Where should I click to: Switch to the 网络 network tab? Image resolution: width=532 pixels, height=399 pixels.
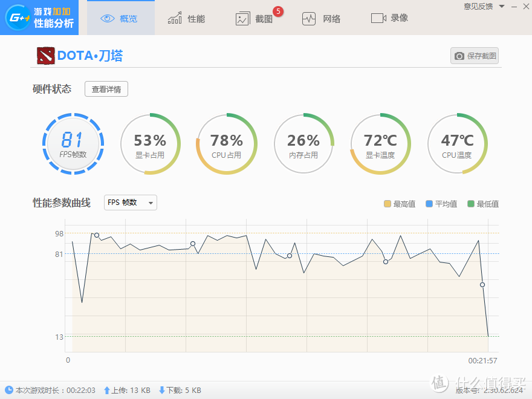[x=321, y=19]
